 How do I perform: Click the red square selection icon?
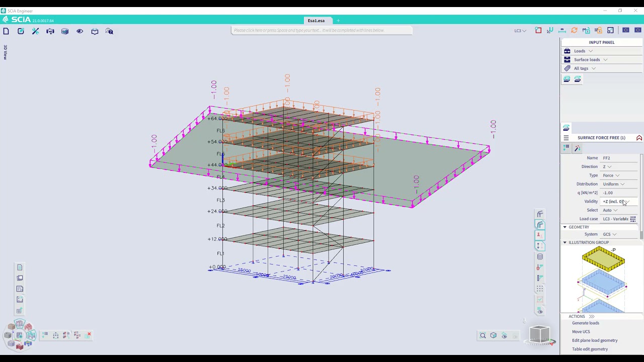coord(538,30)
